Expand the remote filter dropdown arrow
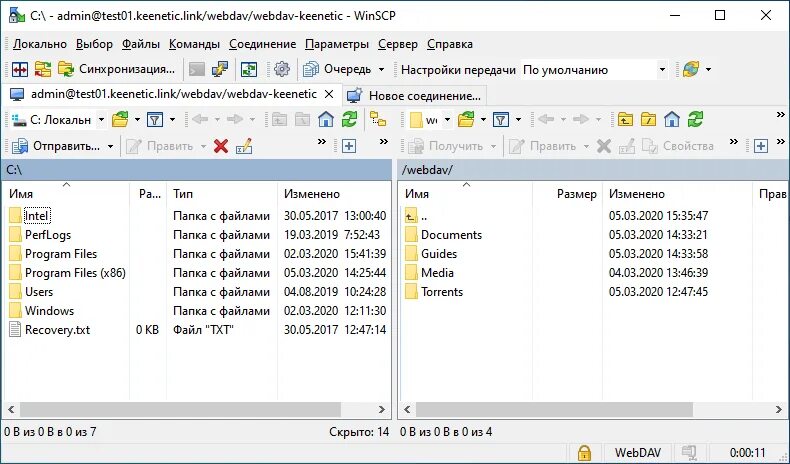The width and height of the screenshot is (790, 464). (x=518, y=119)
